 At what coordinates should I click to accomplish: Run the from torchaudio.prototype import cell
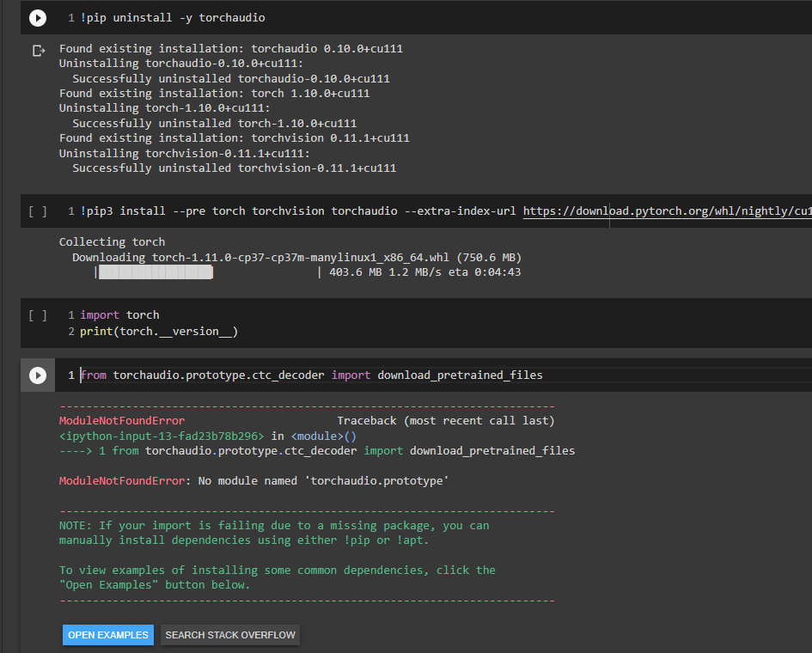point(37,375)
